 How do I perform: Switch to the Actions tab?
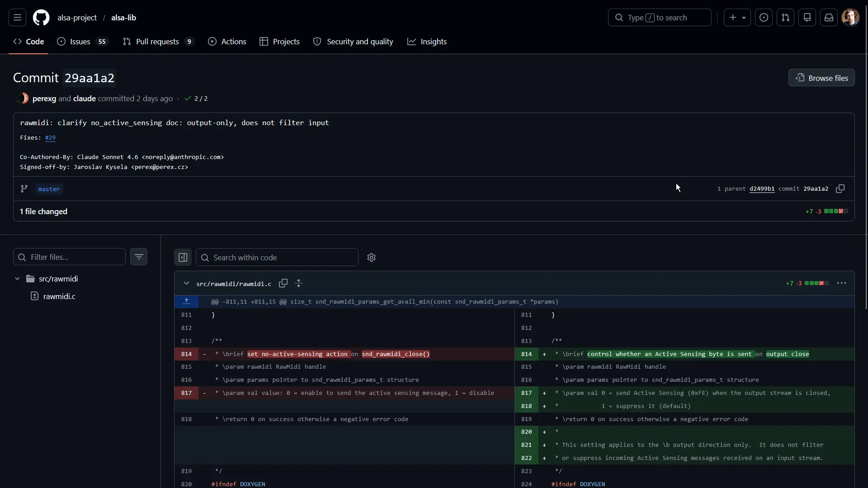(227, 42)
